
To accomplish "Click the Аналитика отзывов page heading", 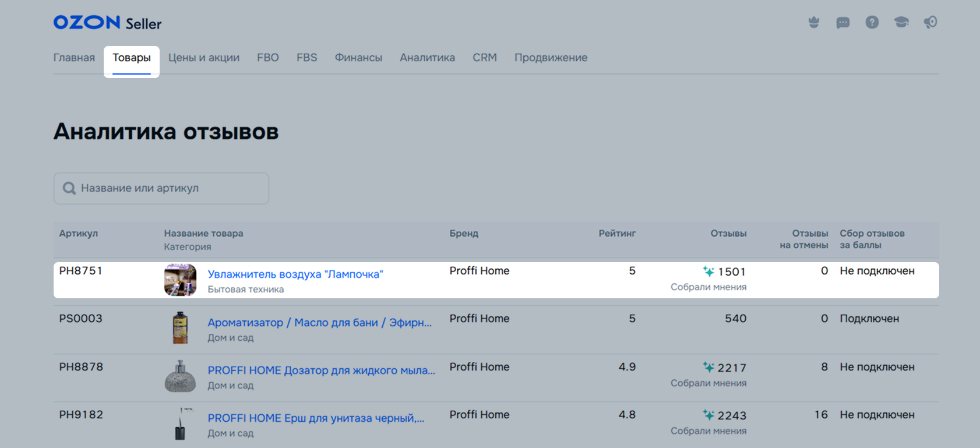I will 166,132.
